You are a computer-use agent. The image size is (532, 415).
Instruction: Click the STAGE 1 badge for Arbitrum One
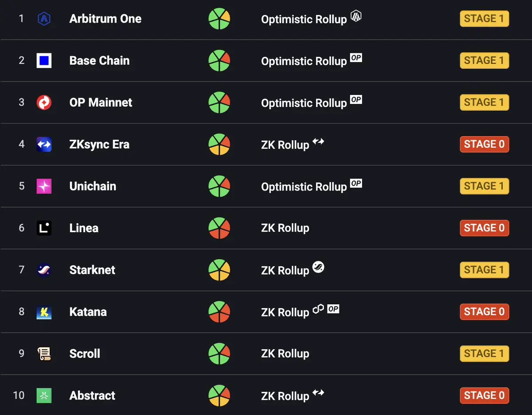click(x=484, y=19)
